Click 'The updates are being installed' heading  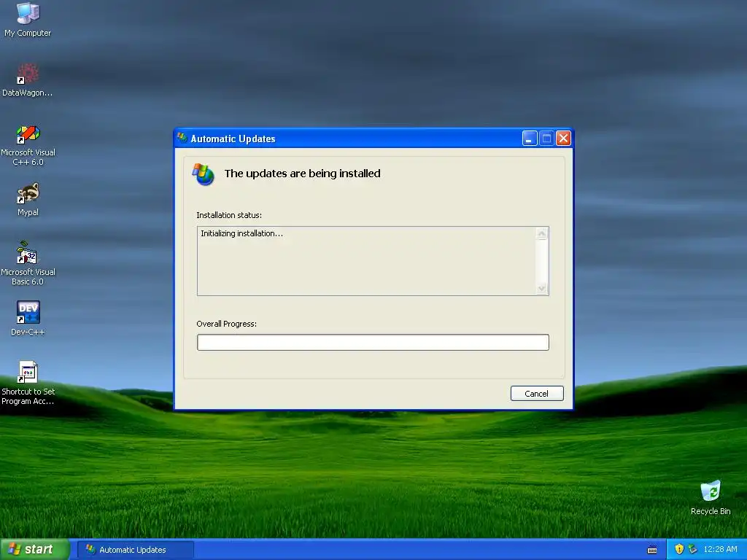[303, 174]
